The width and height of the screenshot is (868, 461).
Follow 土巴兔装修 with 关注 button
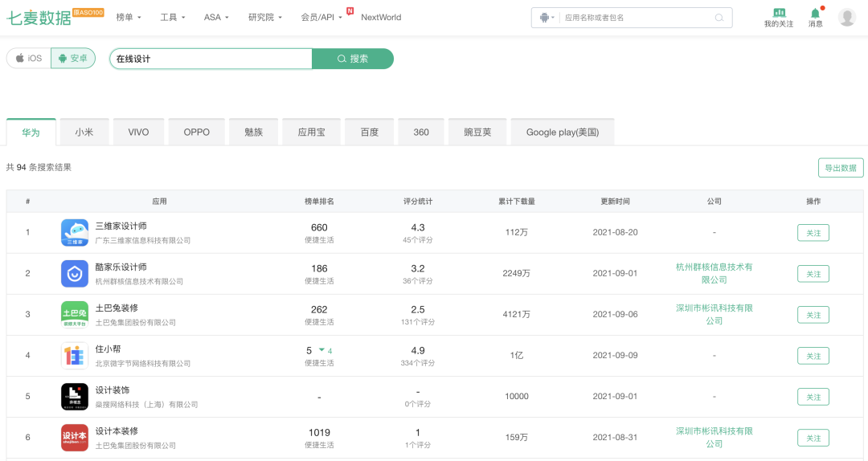813,315
